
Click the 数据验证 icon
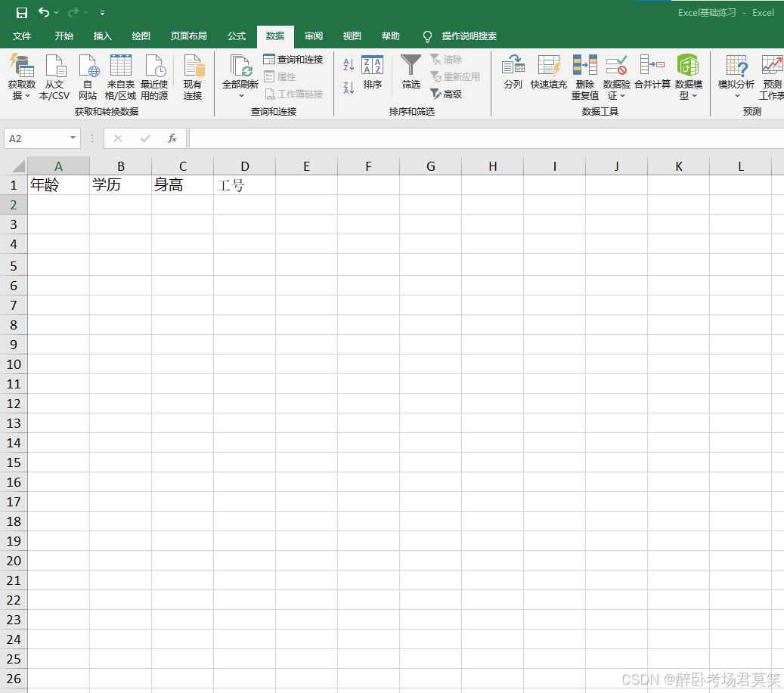[x=616, y=71]
